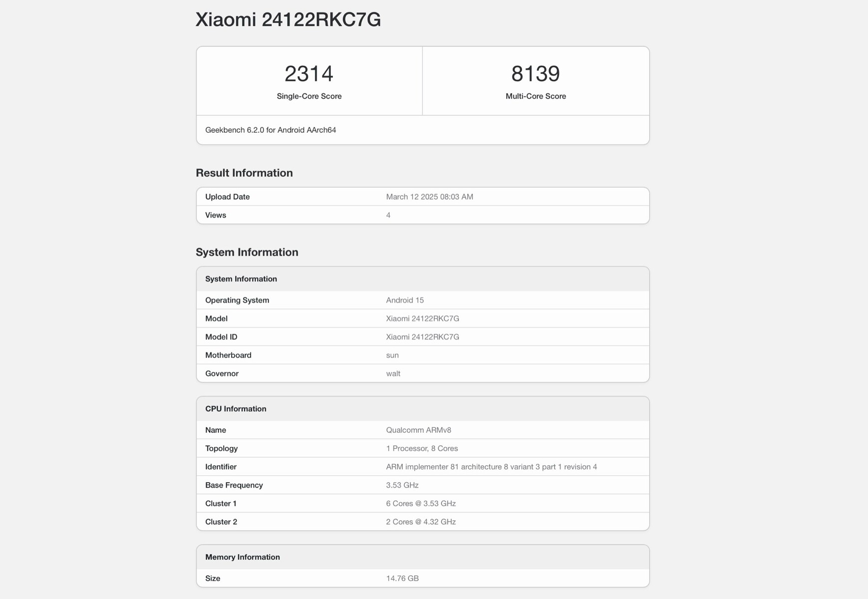Click the "Operating System" row label
The width and height of the screenshot is (868, 599).
pyautogui.click(x=237, y=300)
